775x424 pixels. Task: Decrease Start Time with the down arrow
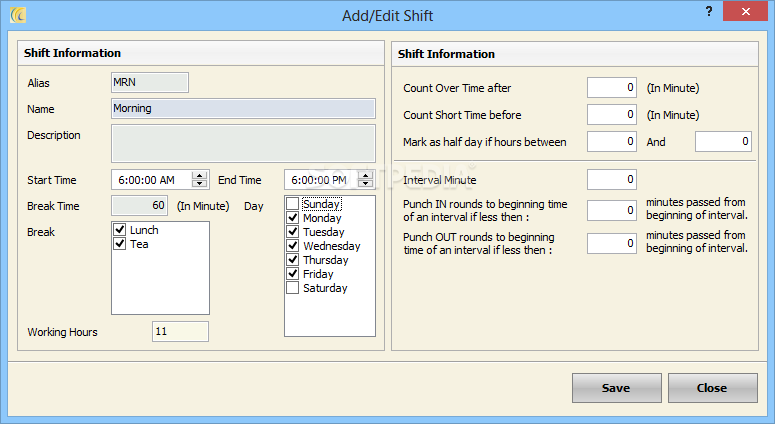pyautogui.click(x=200, y=184)
